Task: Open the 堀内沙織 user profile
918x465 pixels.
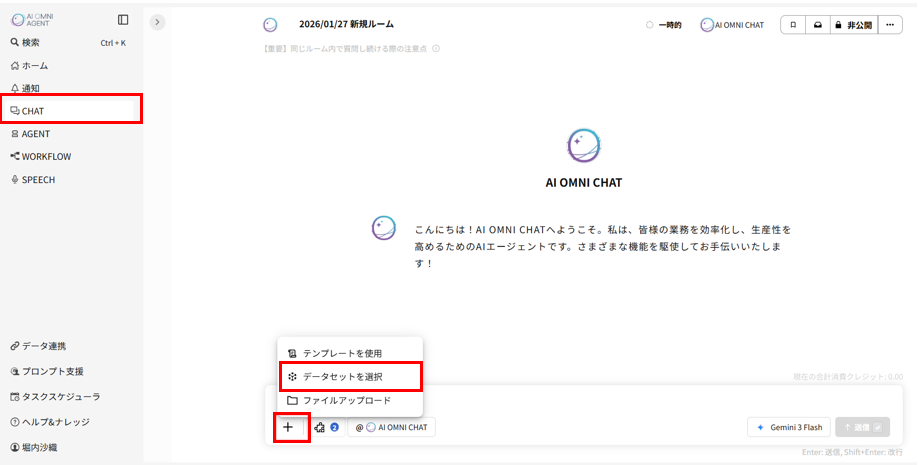Action: 33,447
